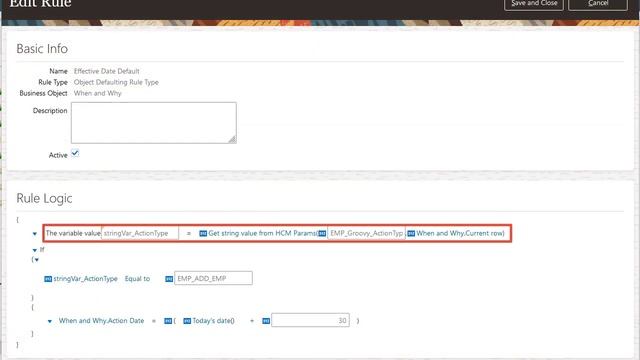Collapse the condition group arrow under If
The width and height of the screenshot is (640, 360).
coord(37,260)
